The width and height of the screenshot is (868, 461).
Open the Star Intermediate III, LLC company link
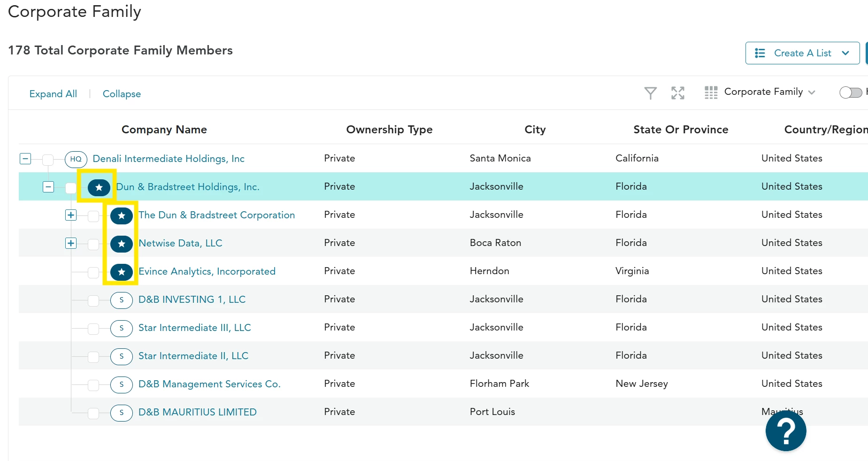(194, 328)
